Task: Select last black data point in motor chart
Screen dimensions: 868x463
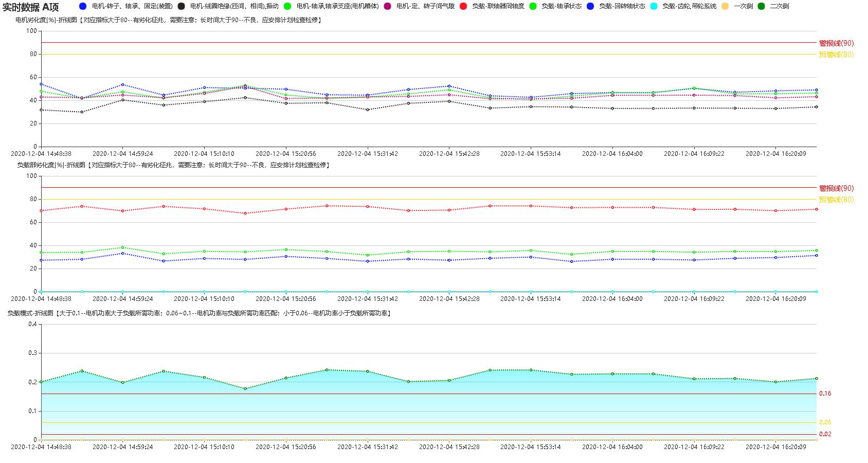Action: click(x=816, y=107)
